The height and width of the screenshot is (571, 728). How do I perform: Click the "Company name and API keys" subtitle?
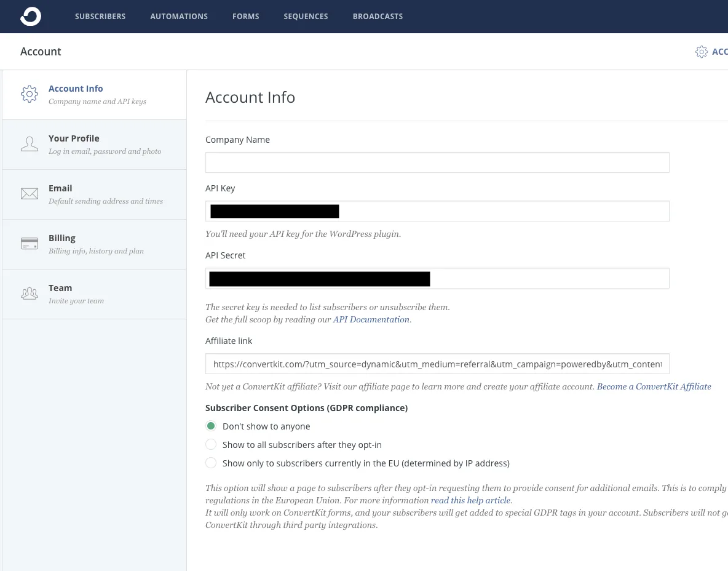tap(97, 102)
